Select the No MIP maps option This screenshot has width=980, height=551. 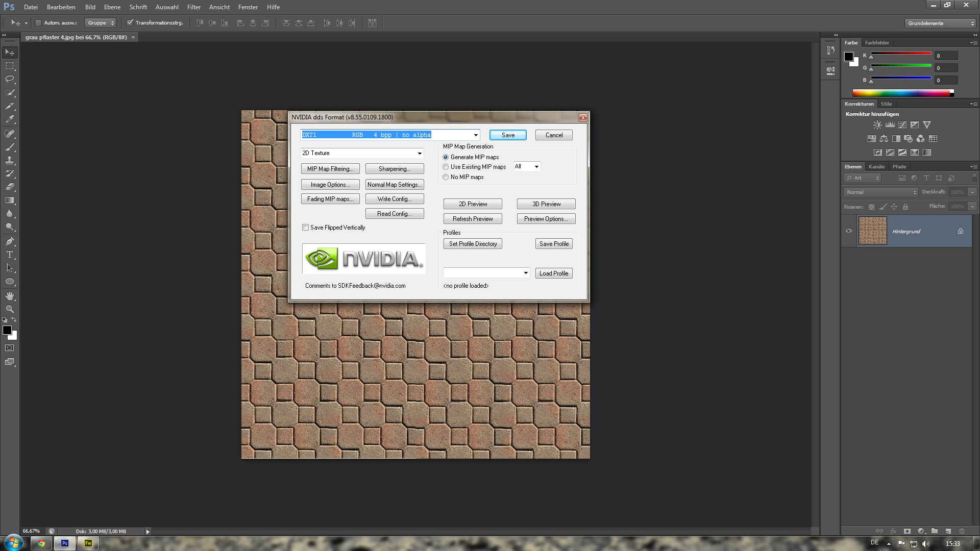446,177
